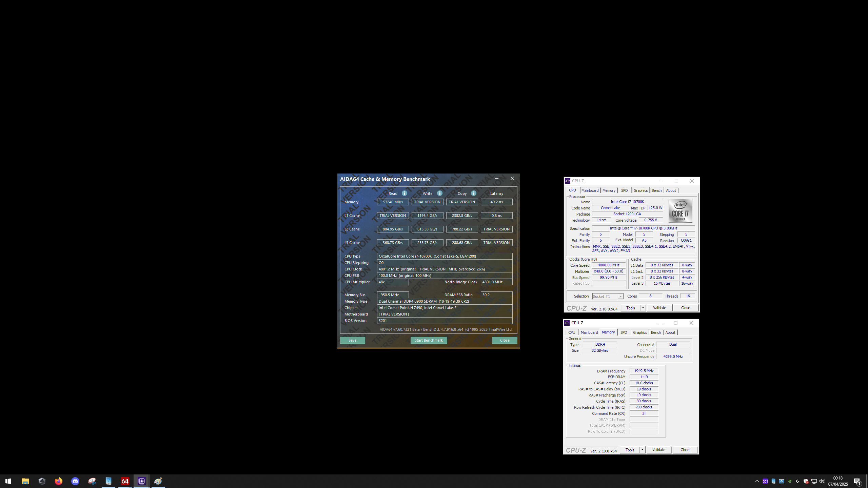Click the Copy info icon in AIDA64
The image size is (868, 488).
(474, 193)
